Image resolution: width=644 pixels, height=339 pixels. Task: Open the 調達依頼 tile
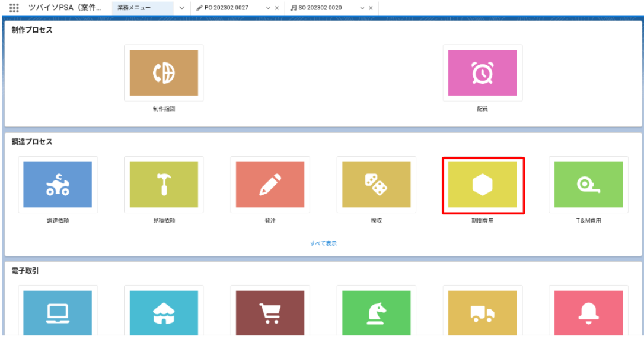(x=58, y=185)
